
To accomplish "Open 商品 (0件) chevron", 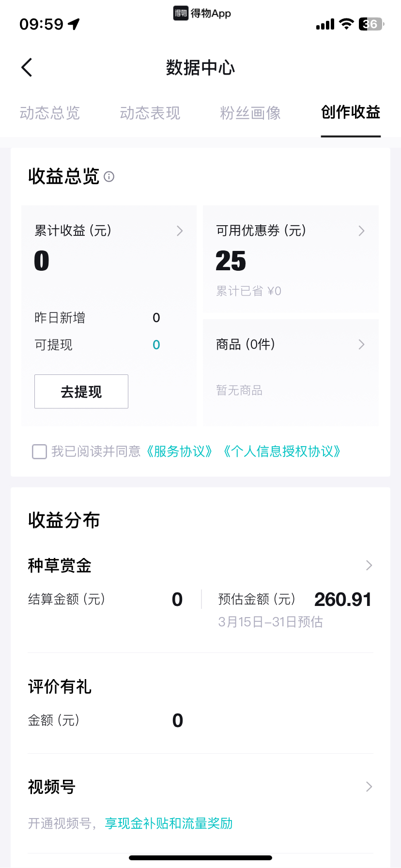I will tap(361, 344).
